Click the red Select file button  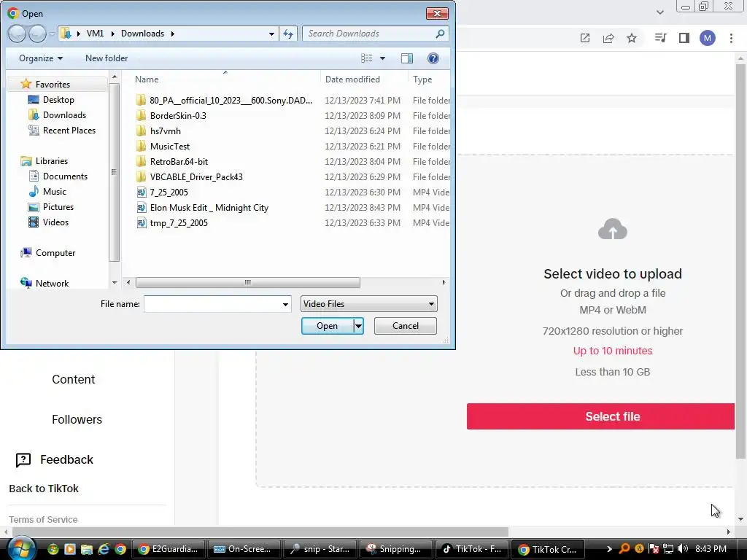click(x=601, y=416)
